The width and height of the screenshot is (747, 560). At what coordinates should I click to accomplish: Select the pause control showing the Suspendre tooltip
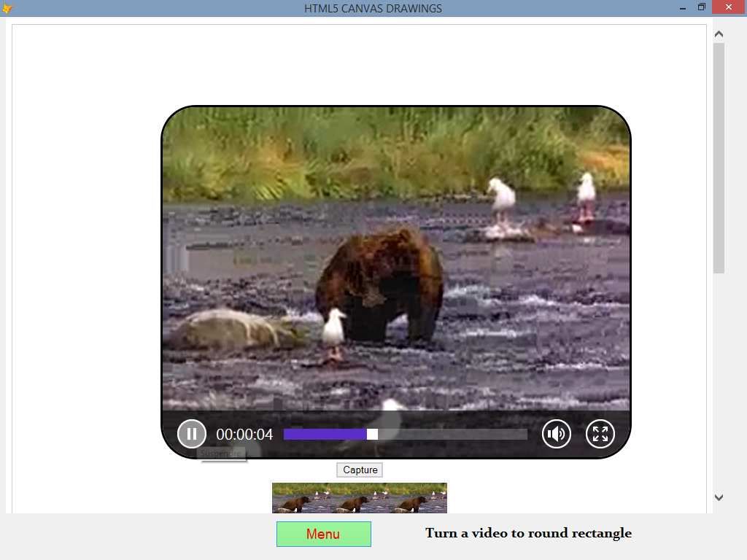191,433
